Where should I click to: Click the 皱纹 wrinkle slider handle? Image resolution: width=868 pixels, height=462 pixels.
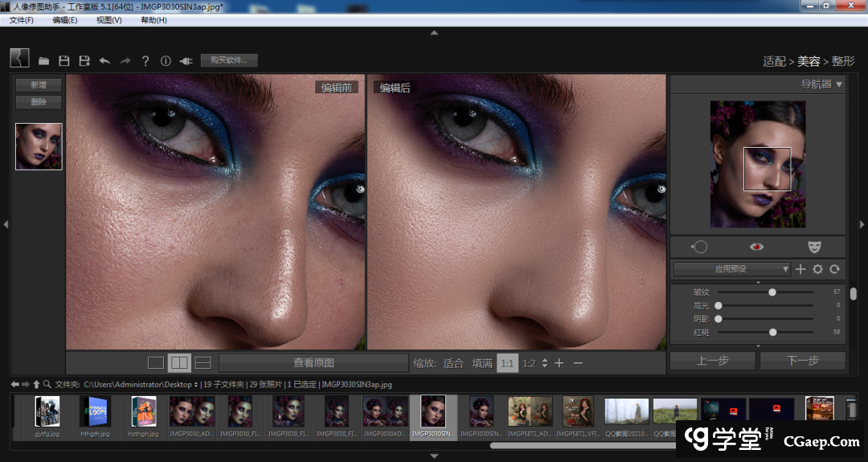point(772,292)
